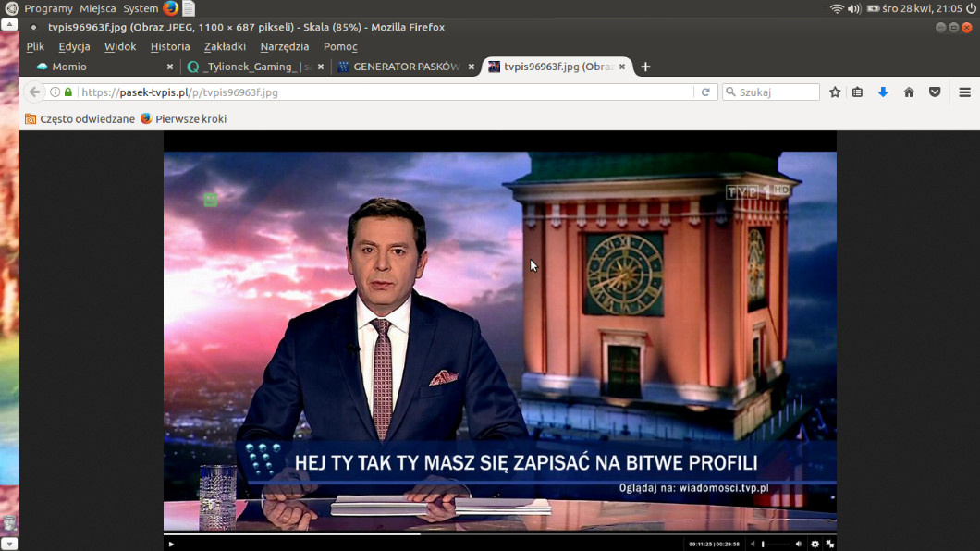Open the Programy applications menu
This screenshot has height=551, width=980.
coord(48,8)
